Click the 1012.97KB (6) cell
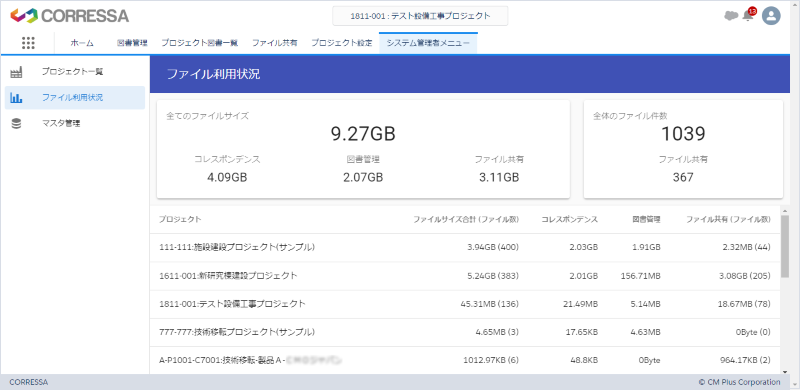 click(x=491, y=360)
